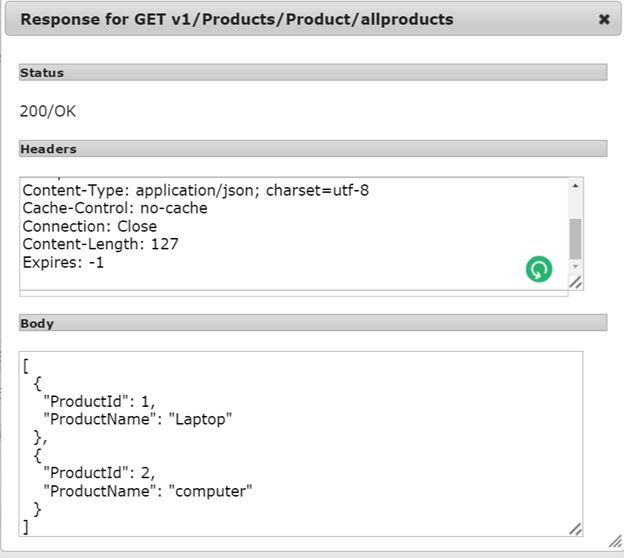Click the Content-Type header line
Viewport: 624px width, 558px height.
pyautogui.click(x=196, y=190)
